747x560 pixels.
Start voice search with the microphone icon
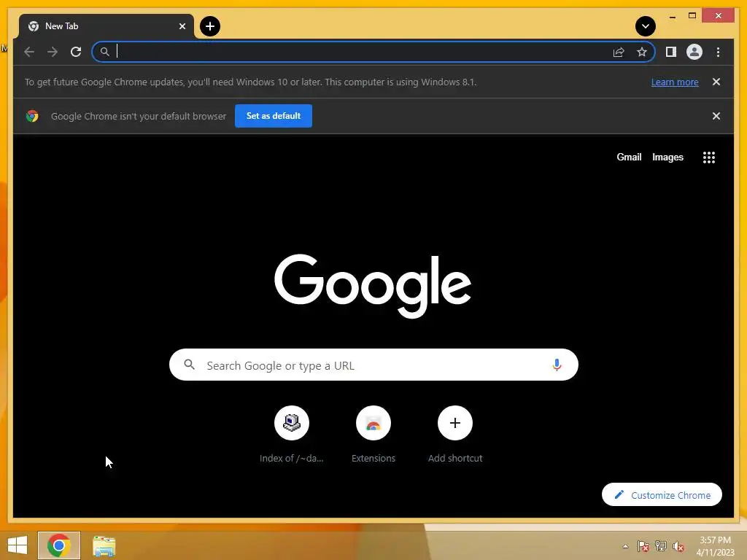[557, 365]
